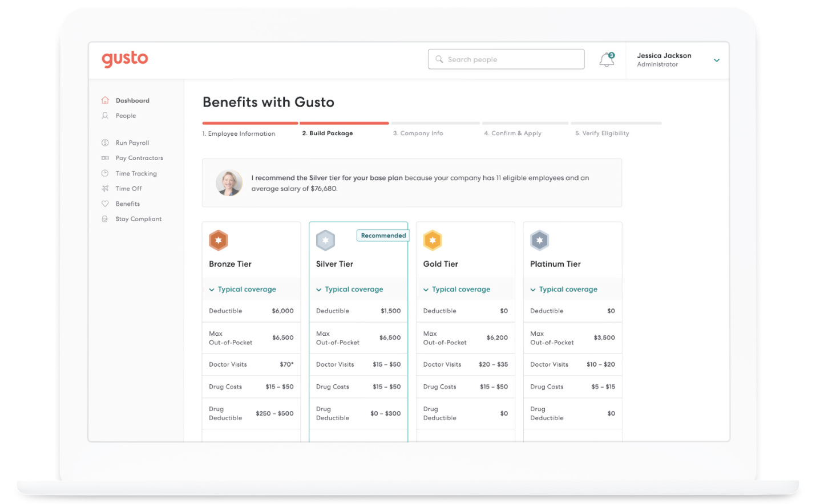The width and height of the screenshot is (816, 504).
Task: Open Time Tracking in sidebar
Action: point(136,173)
